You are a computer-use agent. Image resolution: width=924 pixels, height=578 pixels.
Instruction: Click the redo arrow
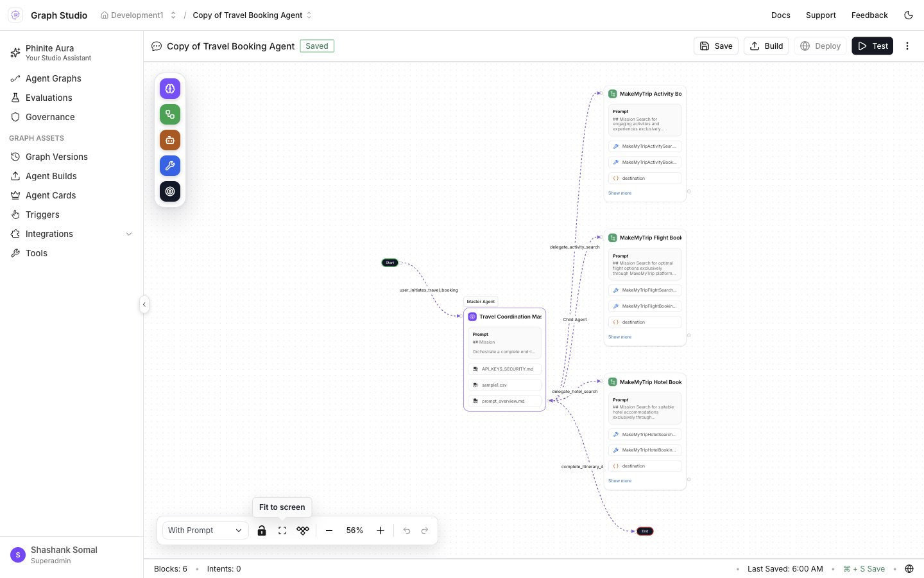pyautogui.click(x=425, y=530)
